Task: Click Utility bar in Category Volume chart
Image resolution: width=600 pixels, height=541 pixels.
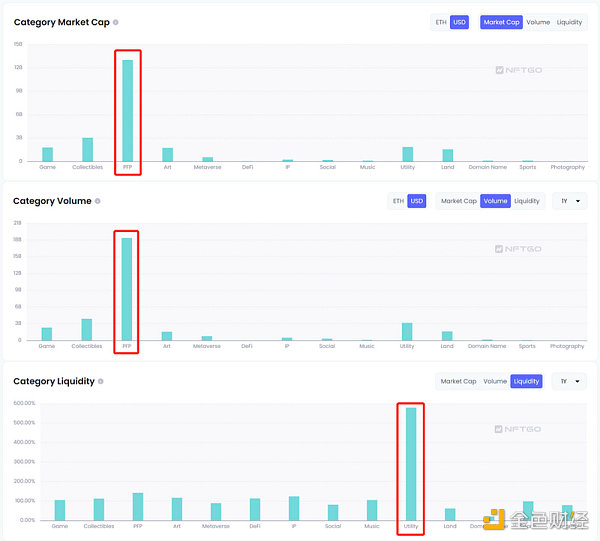Action: click(x=407, y=332)
